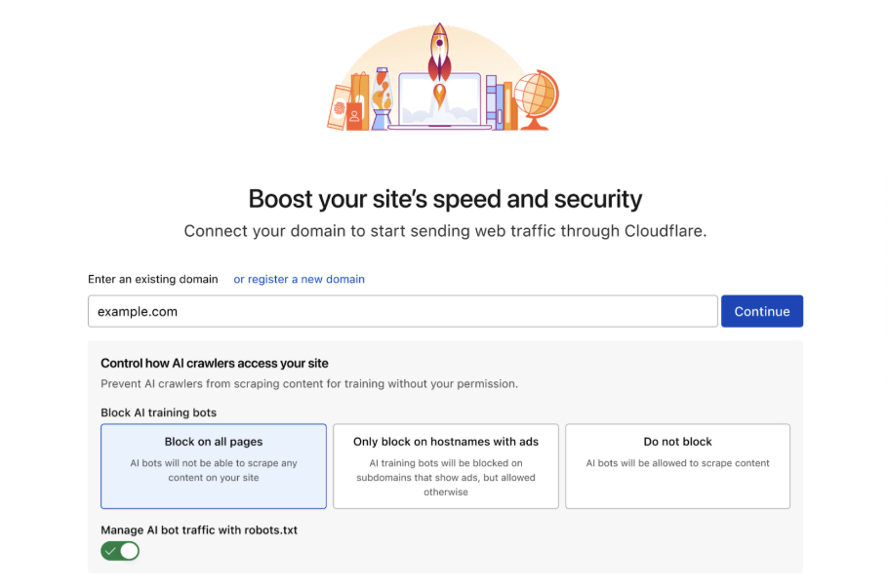The width and height of the screenshot is (888, 588).
Task: Click the checkmark inside the green toggle
Action: point(109,551)
